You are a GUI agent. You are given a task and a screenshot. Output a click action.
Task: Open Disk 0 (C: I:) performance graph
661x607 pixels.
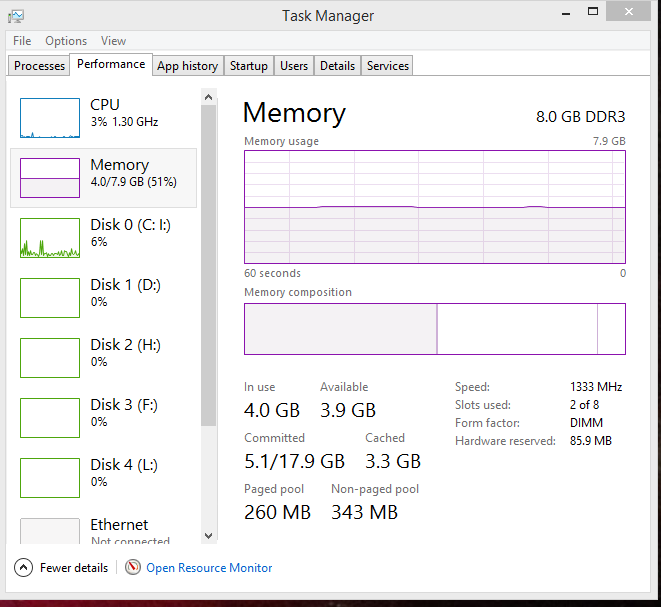(50, 238)
